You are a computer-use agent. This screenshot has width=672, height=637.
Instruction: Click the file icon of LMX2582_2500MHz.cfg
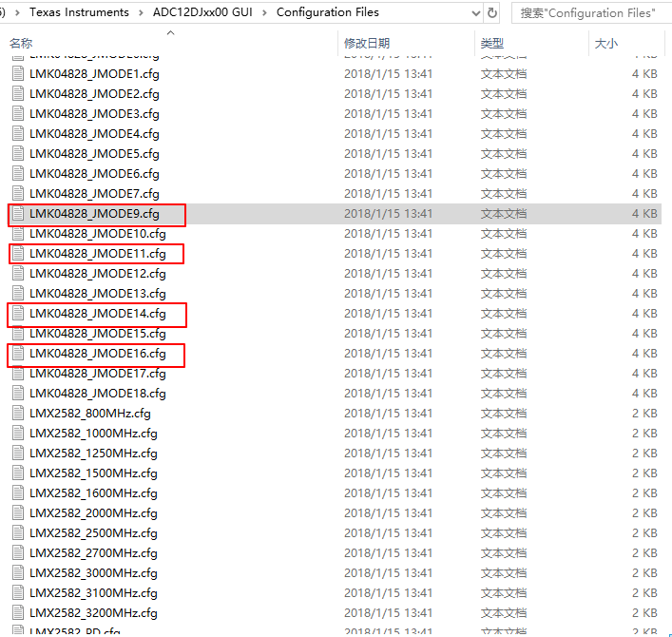[18, 532]
